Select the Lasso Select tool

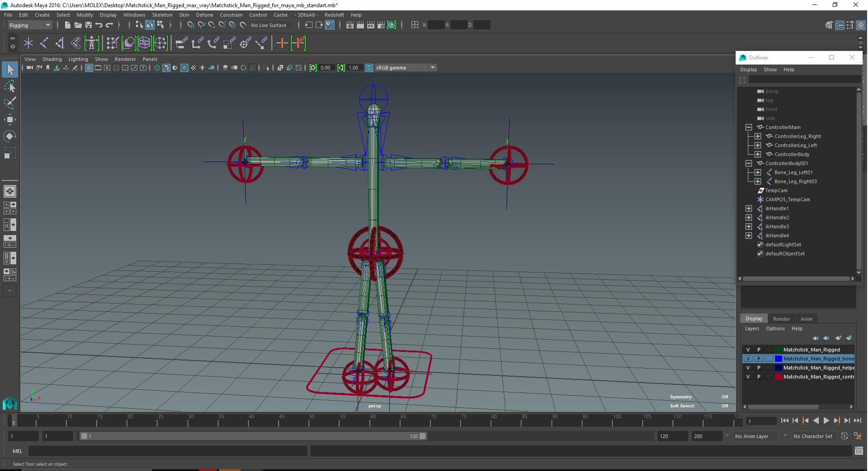coord(10,86)
